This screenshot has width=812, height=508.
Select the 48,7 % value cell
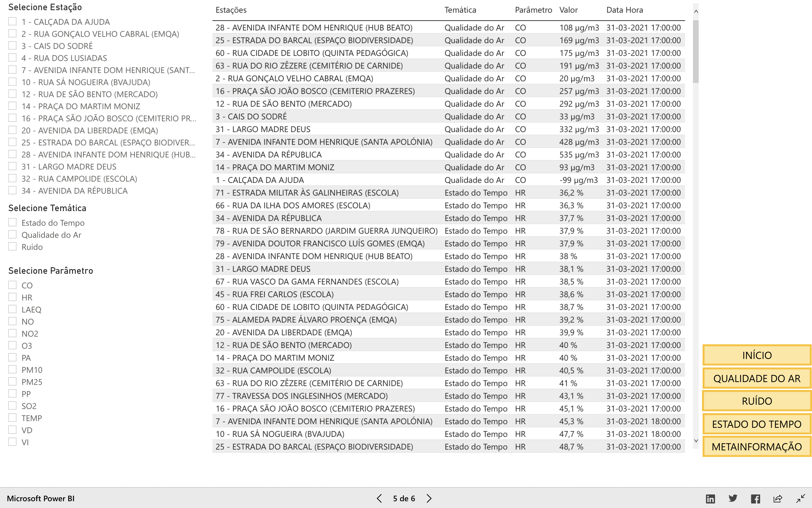(571, 446)
